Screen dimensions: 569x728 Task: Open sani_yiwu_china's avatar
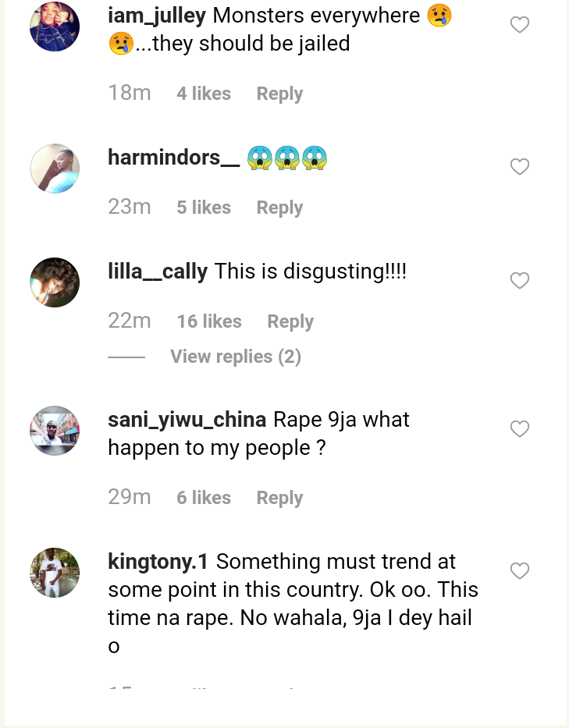point(55,430)
